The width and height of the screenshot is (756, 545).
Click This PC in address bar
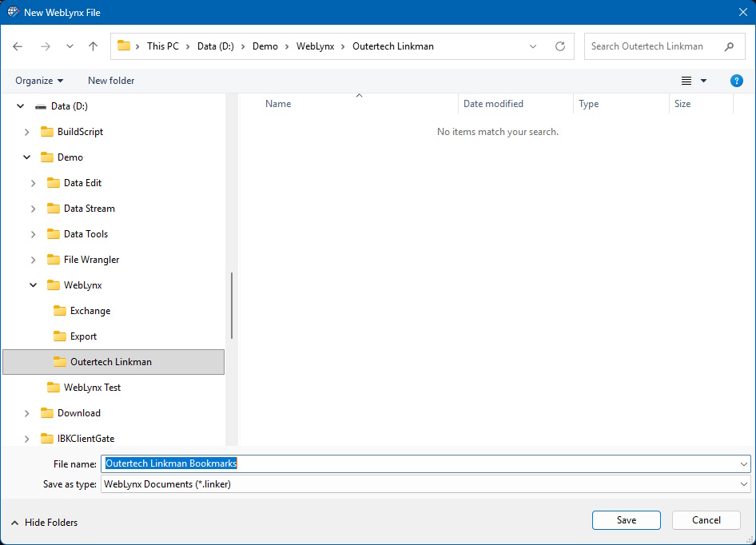tap(162, 46)
